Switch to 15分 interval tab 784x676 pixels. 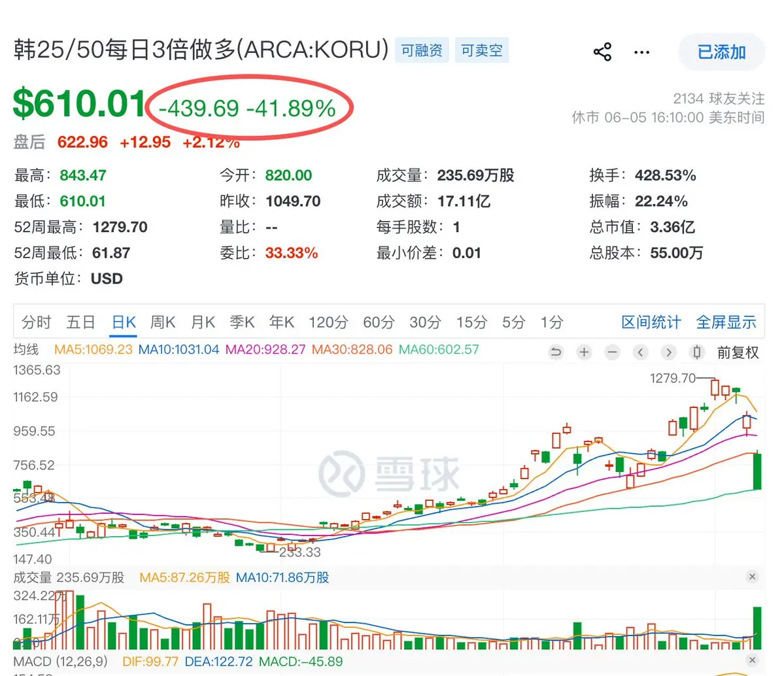(471, 322)
